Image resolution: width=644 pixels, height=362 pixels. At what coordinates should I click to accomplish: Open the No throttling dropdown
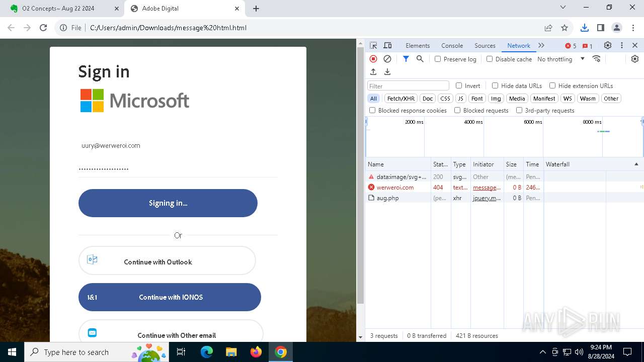(561, 59)
